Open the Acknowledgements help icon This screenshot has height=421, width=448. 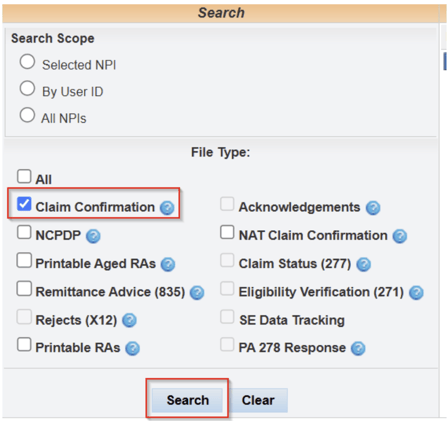coord(373,208)
